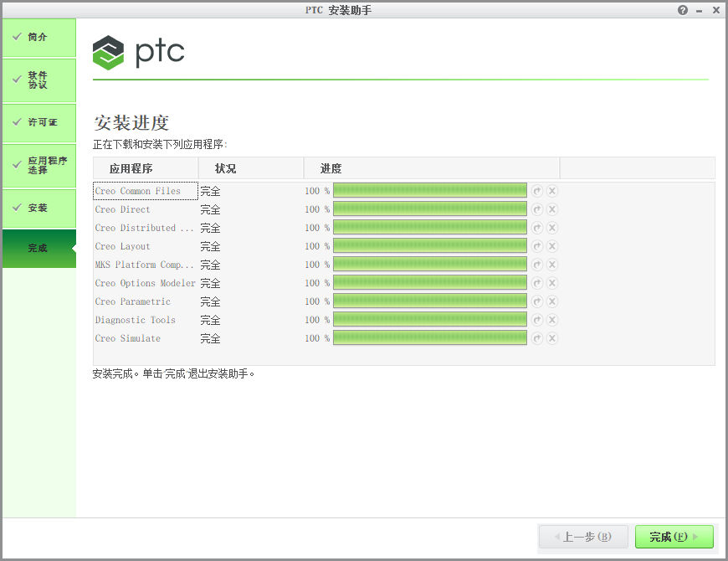The image size is (728, 561).
Task: Click the cancel X icon for Creo Common Files
Action: (x=552, y=191)
